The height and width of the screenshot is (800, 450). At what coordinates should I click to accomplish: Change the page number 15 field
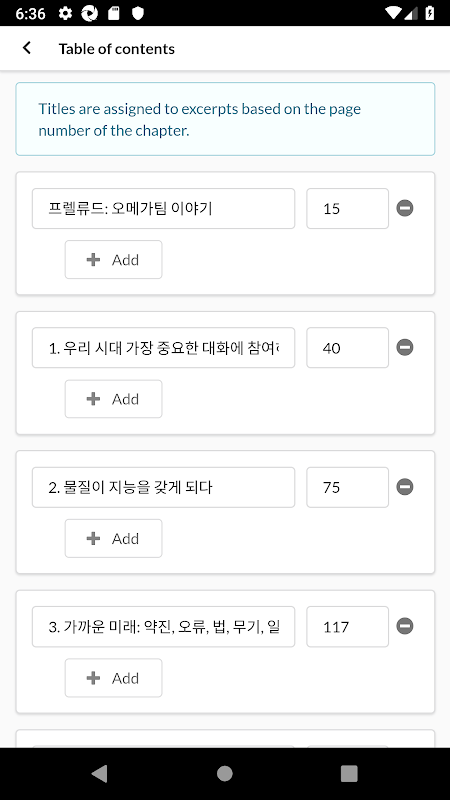(x=347, y=209)
